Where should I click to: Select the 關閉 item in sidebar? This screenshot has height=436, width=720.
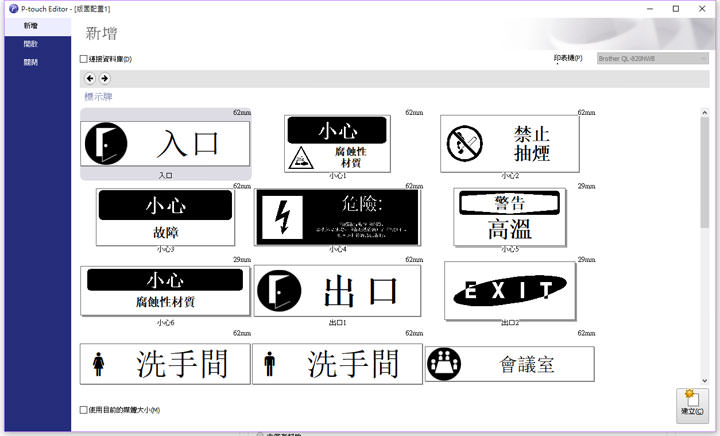[31, 62]
